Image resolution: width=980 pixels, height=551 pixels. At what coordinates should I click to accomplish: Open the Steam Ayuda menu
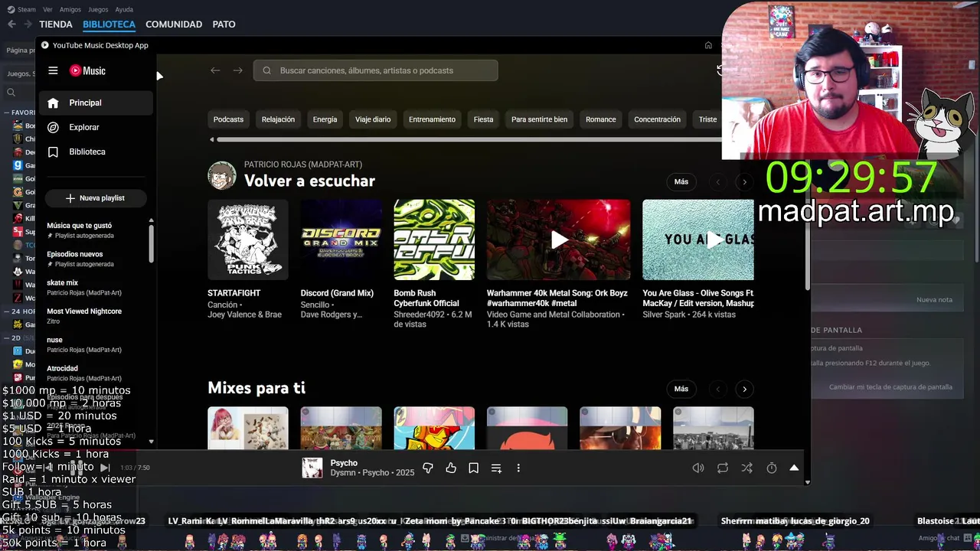(x=124, y=10)
